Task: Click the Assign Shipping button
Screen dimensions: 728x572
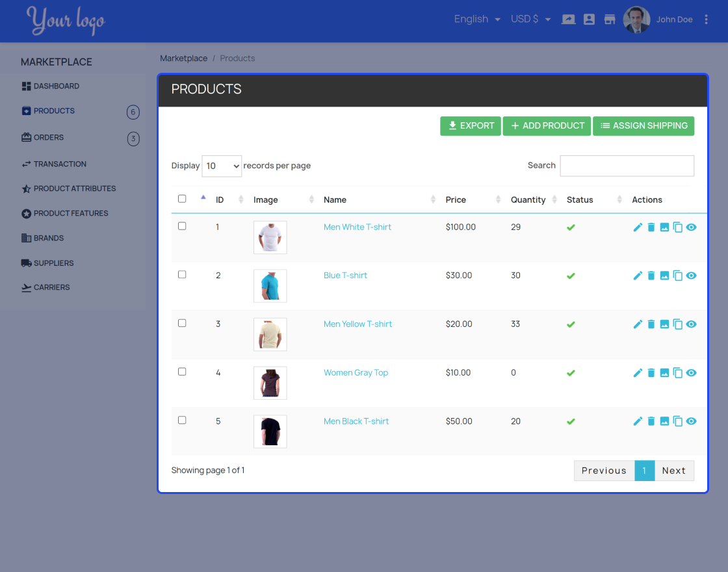Action: 643,126
